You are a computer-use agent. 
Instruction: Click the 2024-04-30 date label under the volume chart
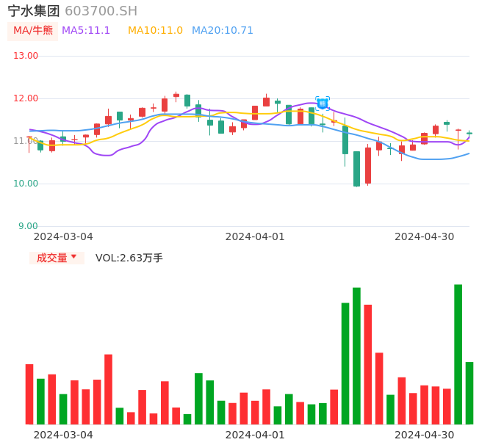(425, 435)
